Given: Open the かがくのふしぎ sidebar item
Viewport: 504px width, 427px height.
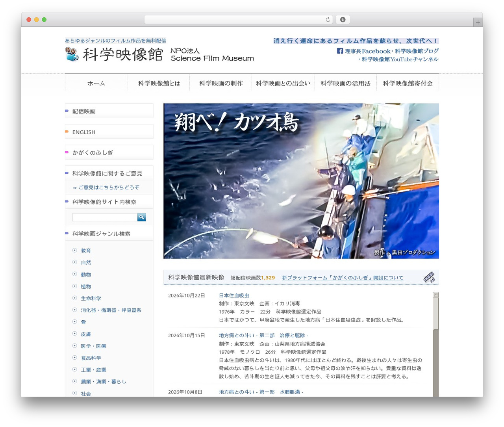Looking at the screenshot, I should pos(109,152).
